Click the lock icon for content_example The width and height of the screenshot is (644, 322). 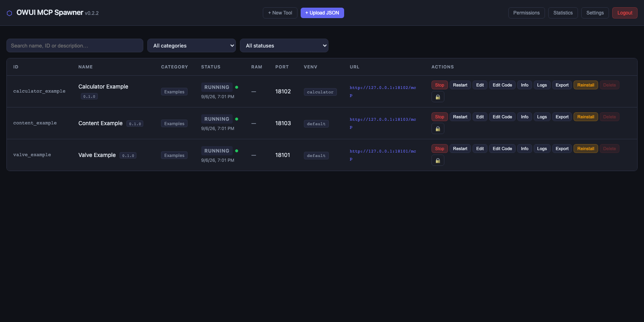[x=438, y=129]
